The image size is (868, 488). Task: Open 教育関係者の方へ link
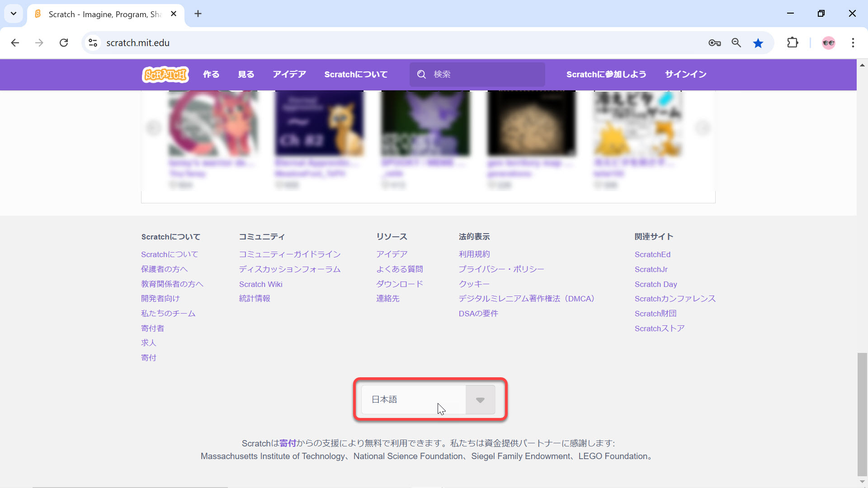(x=172, y=284)
